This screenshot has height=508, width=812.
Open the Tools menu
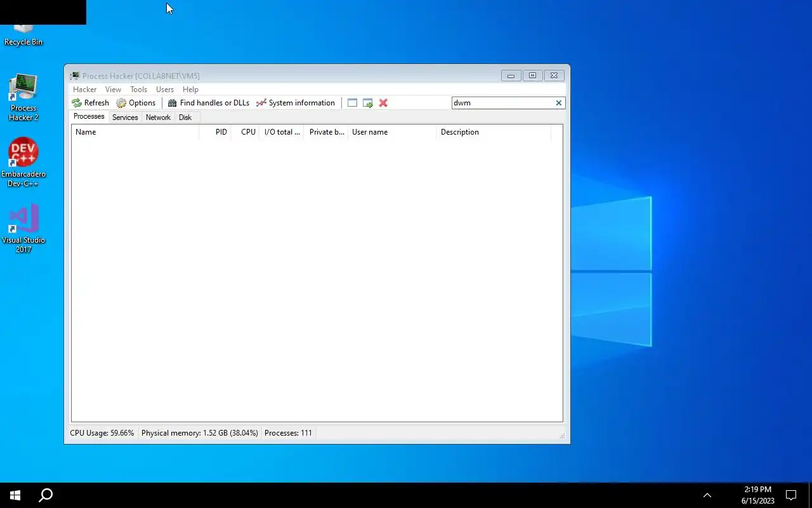coord(138,90)
